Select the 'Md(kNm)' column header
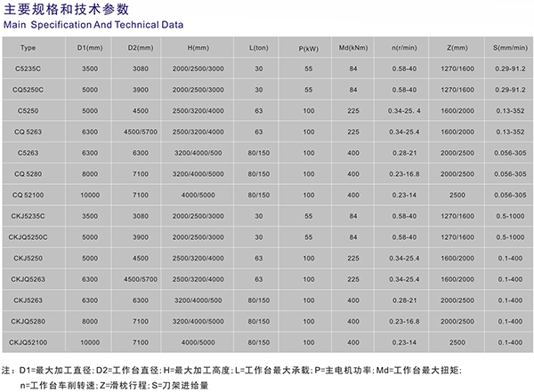 click(x=353, y=48)
